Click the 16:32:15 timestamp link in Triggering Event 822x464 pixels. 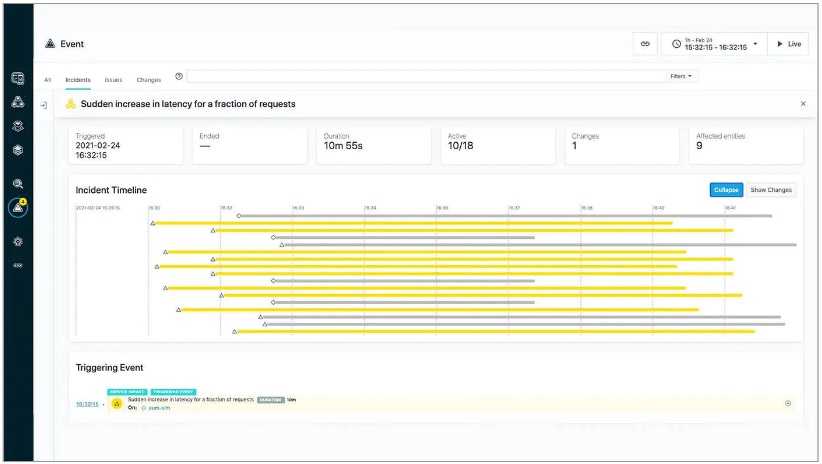pyautogui.click(x=87, y=404)
